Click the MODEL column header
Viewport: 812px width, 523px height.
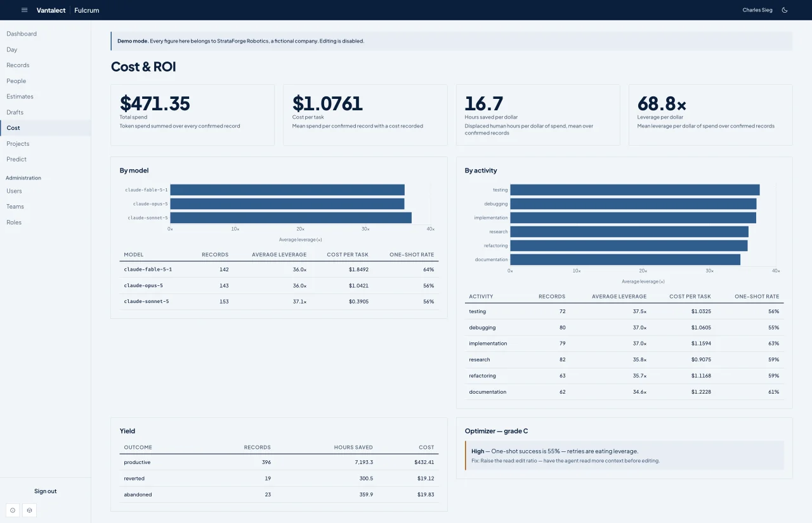point(134,255)
